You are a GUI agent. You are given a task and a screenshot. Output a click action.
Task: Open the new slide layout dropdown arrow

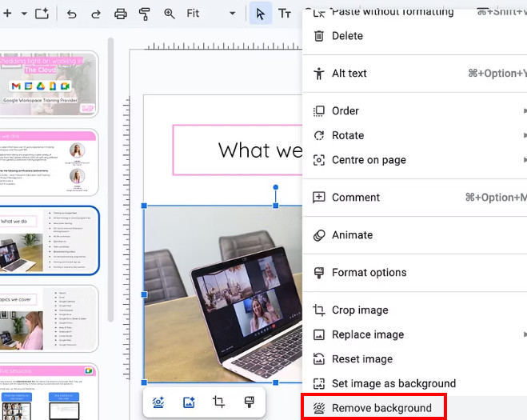(x=24, y=14)
